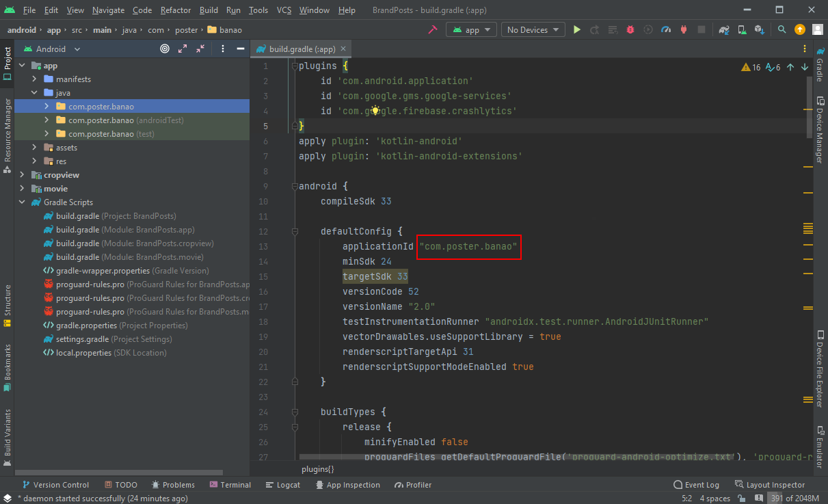Click the Debug app bug icon
Image resolution: width=828 pixels, height=504 pixels.
tap(630, 30)
